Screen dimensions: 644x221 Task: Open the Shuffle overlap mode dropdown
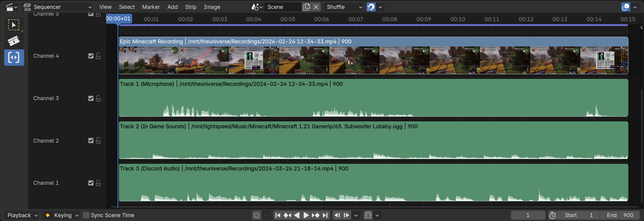coord(344,7)
